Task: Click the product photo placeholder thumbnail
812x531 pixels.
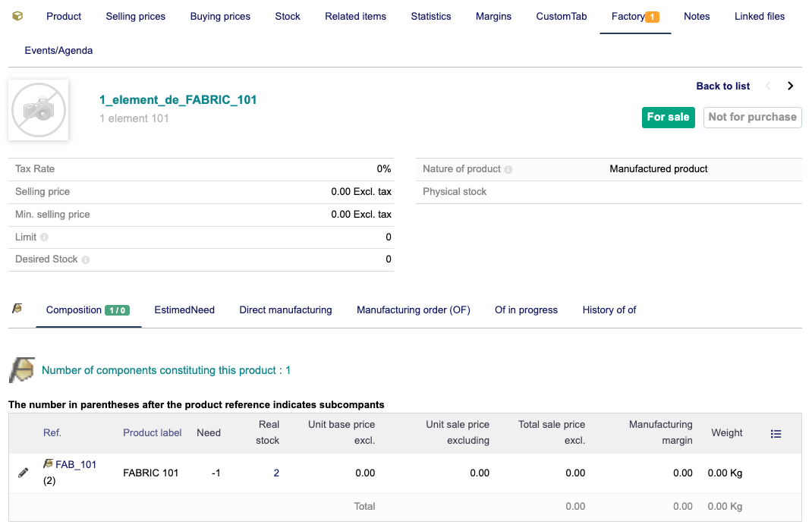Action: tap(39, 110)
